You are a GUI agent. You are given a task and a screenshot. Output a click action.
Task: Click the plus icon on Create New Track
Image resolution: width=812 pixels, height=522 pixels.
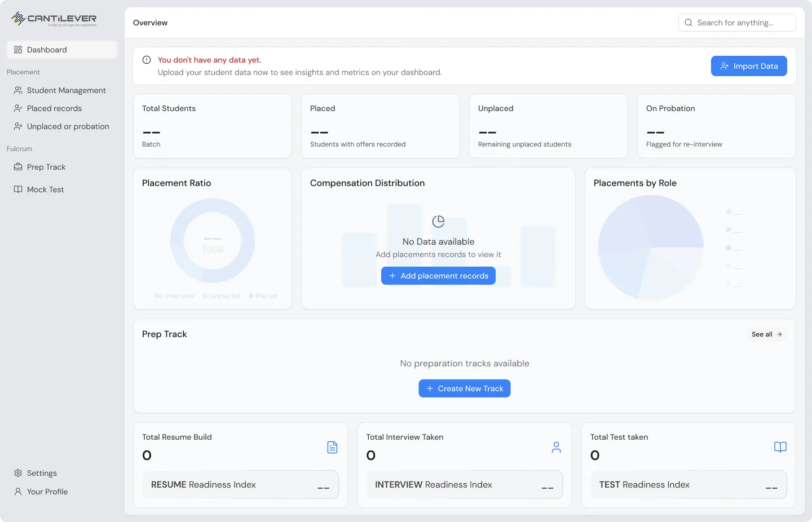point(430,388)
